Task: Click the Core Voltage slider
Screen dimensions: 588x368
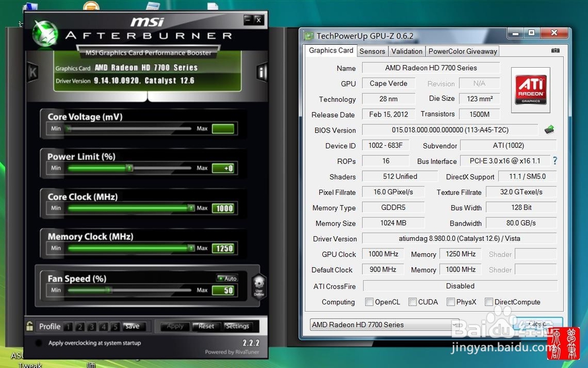Action: pos(129,128)
